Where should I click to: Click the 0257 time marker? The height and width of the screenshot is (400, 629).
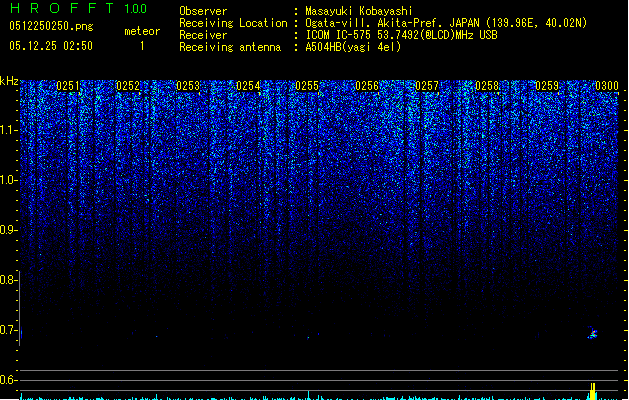[x=427, y=85]
